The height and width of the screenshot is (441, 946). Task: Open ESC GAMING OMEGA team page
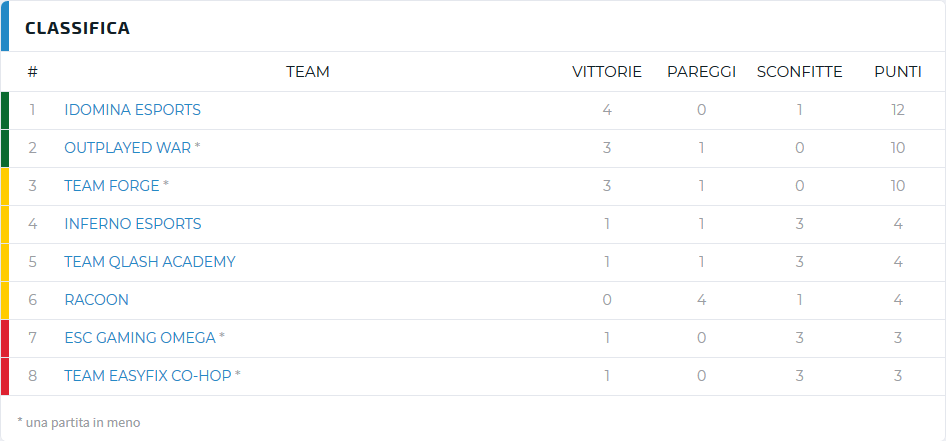pyautogui.click(x=140, y=338)
